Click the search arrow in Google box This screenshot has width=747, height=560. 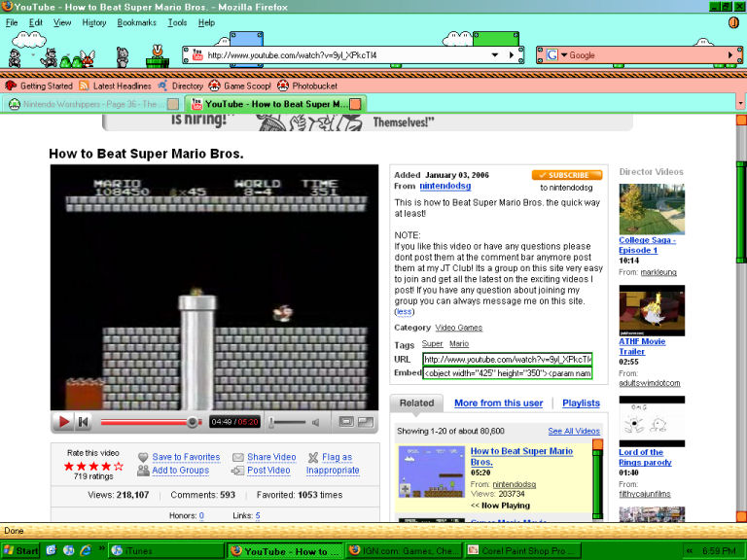coord(729,55)
